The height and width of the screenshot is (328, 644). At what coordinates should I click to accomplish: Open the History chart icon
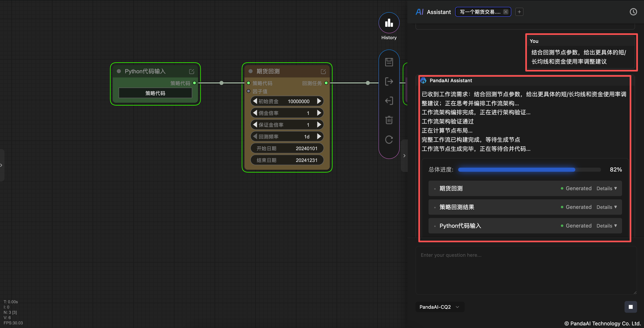[389, 23]
